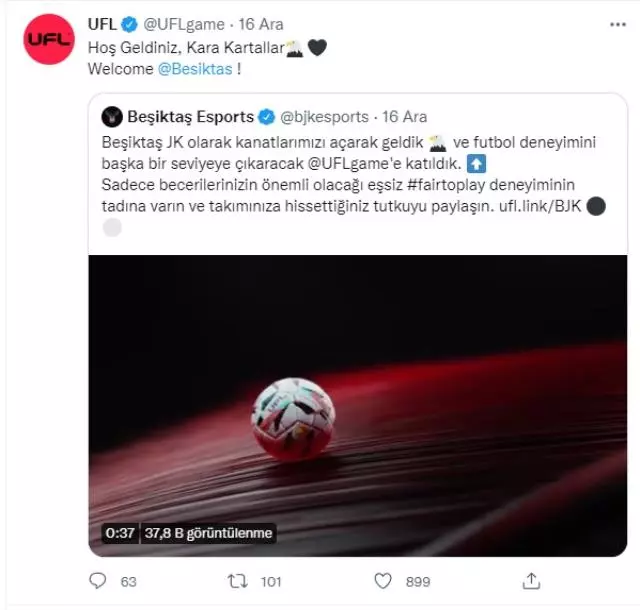
Task: Click the 16 Ara date of UFL tweet
Action: (261, 24)
